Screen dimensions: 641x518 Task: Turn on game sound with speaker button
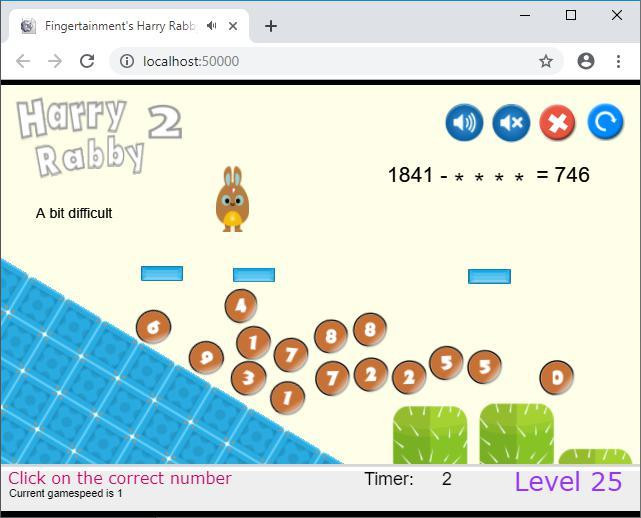click(x=464, y=122)
